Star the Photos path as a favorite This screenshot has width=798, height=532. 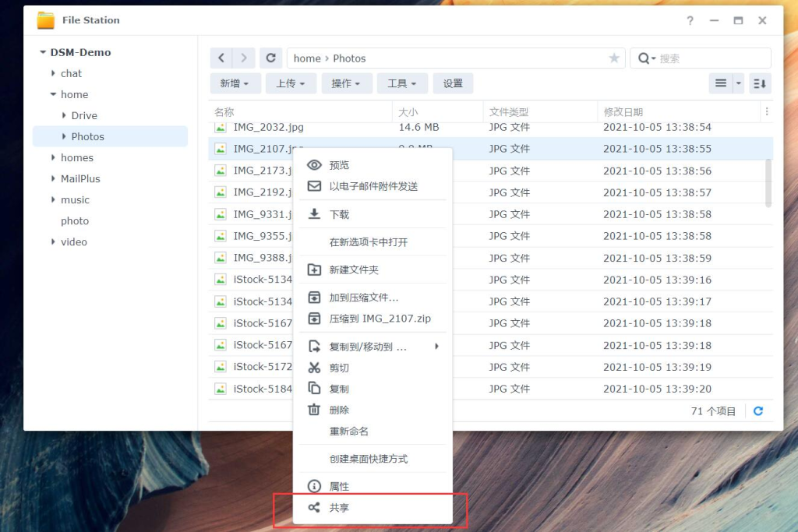pos(614,58)
